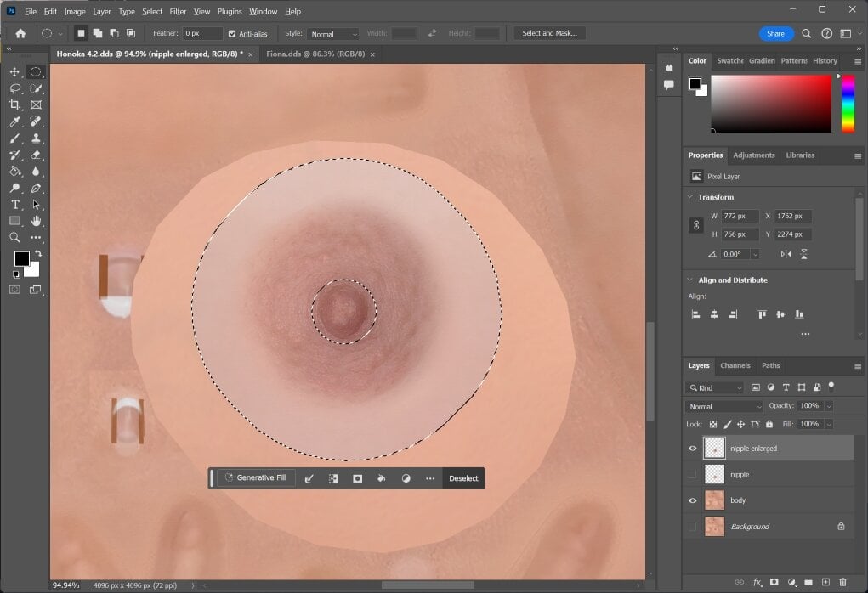
Task: Select the Move tool
Action: (15, 72)
